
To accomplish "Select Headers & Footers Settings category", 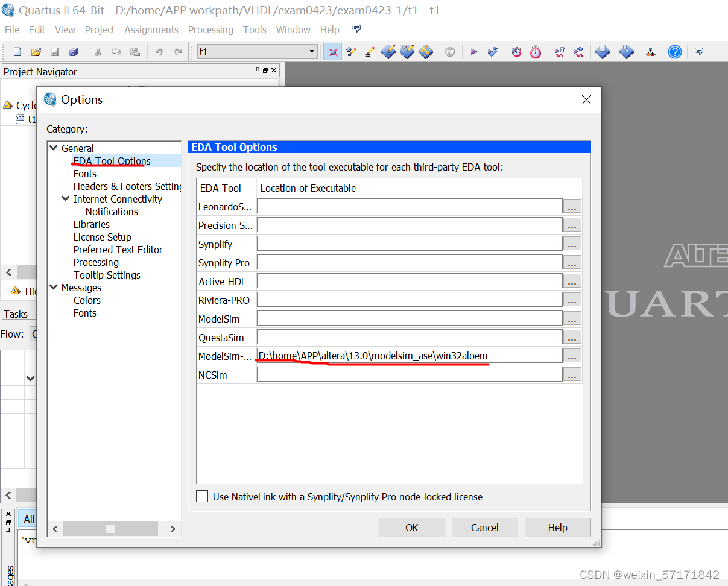I will pyautogui.click(x=127, y=186).
